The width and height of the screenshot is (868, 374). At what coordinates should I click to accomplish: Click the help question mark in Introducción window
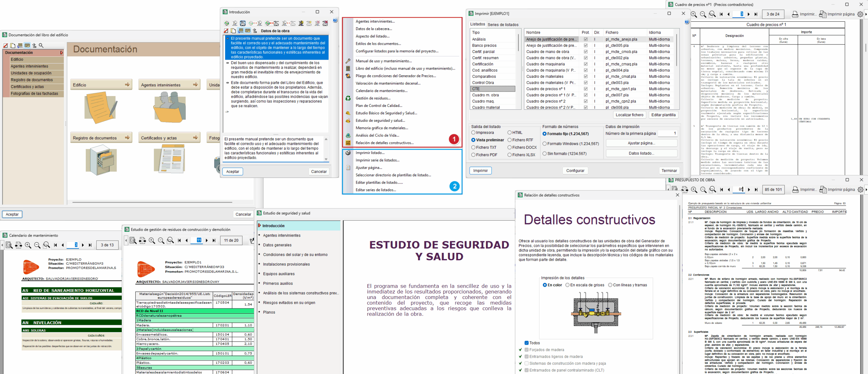tap(335, 21)
